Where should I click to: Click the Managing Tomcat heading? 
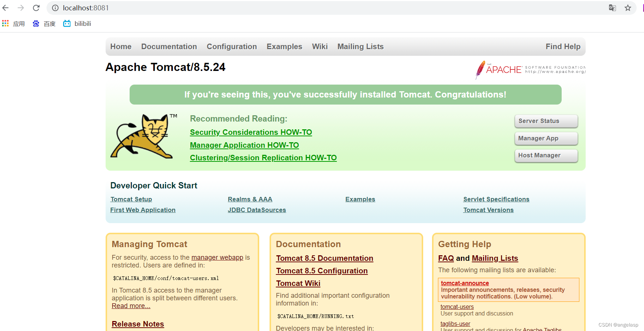(150, 244)
